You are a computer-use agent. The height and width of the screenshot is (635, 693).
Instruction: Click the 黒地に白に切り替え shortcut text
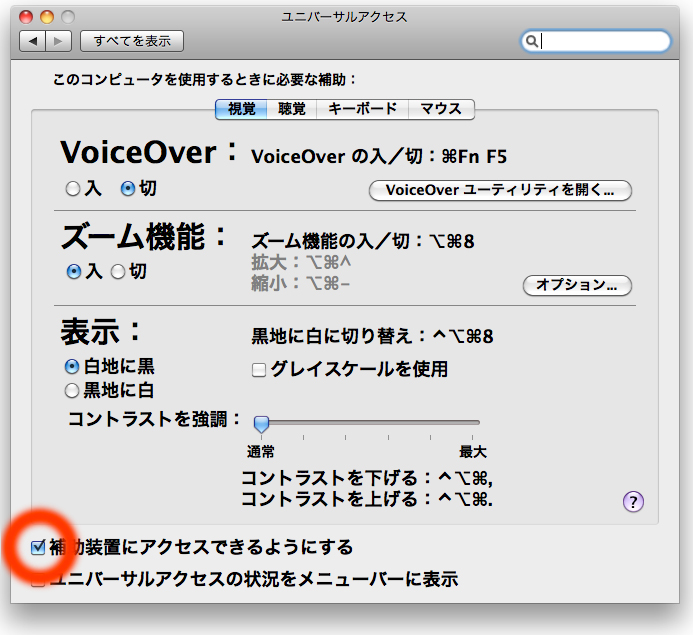[x=372, y=336]
